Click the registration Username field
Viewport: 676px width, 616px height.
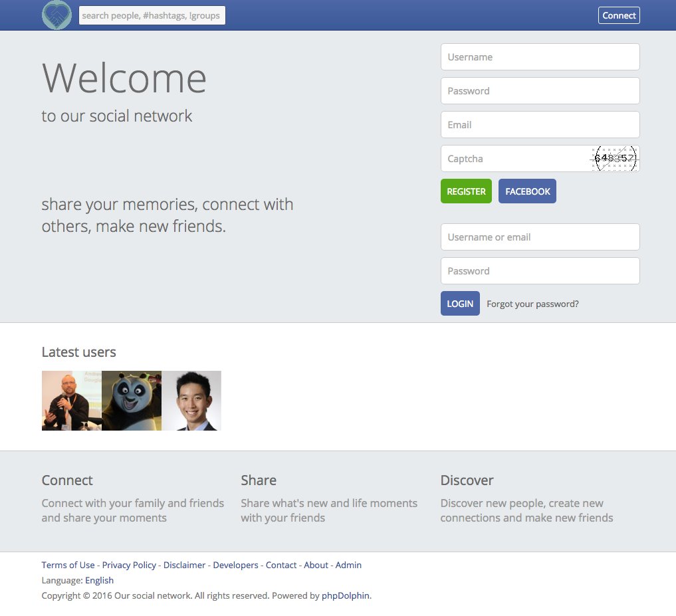540,57
